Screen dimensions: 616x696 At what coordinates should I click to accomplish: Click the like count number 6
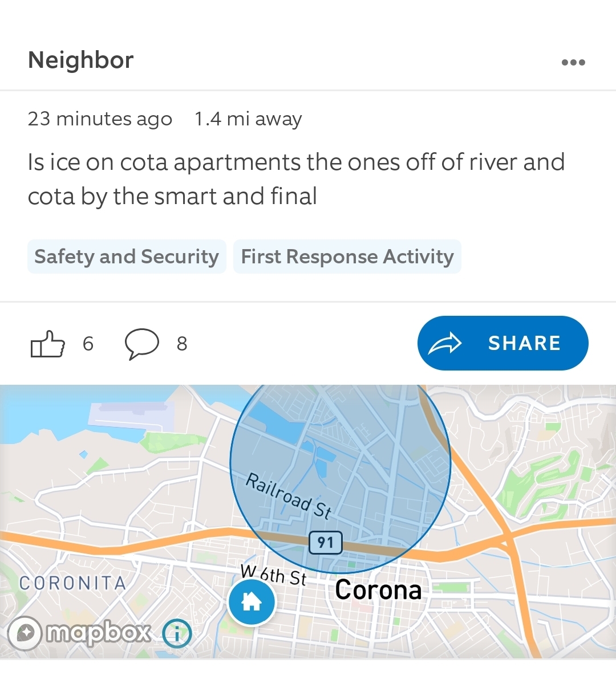(x=88, y=344)
